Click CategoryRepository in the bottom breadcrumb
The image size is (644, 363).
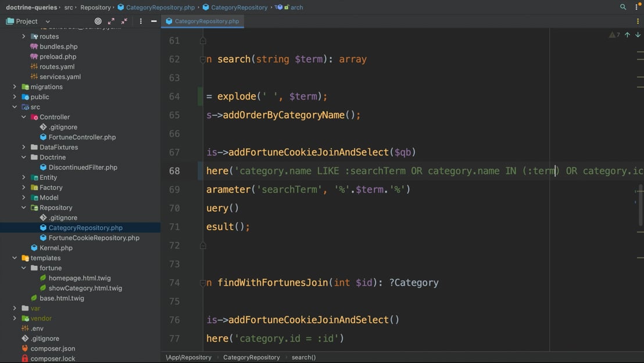(251, 357)
